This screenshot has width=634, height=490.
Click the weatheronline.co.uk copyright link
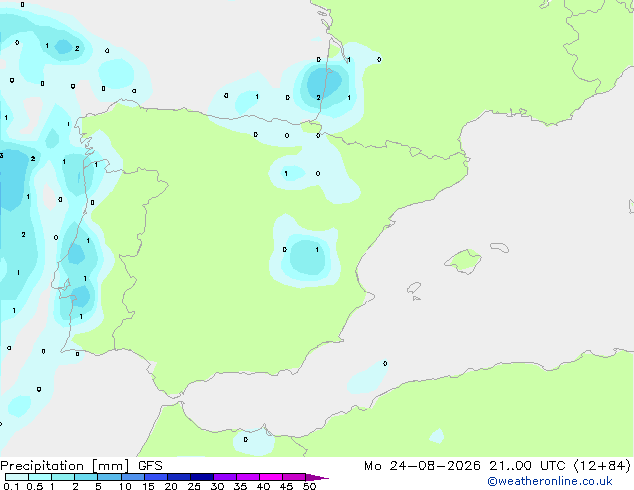click(x=549, y=481)
